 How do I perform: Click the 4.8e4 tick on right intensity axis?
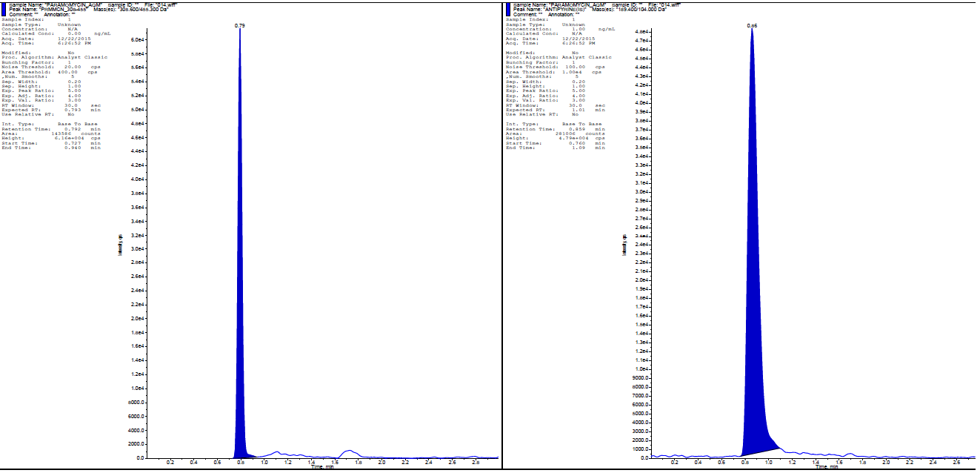(x=641, y=32)
